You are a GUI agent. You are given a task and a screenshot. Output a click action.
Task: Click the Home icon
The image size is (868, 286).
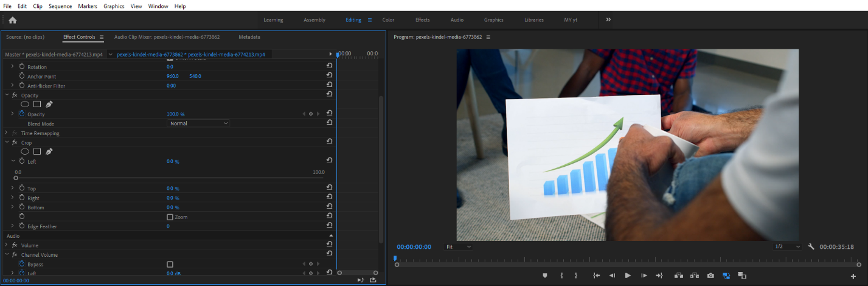[x=12, y=20]
